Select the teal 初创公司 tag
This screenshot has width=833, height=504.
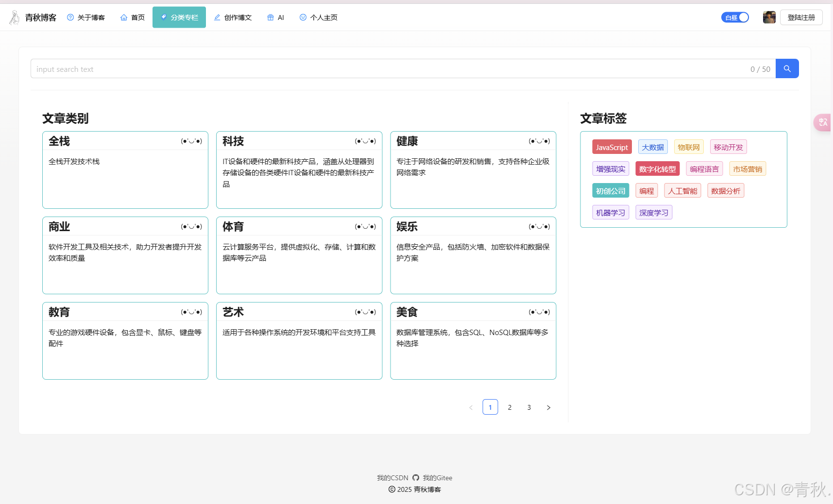point(611,191)
